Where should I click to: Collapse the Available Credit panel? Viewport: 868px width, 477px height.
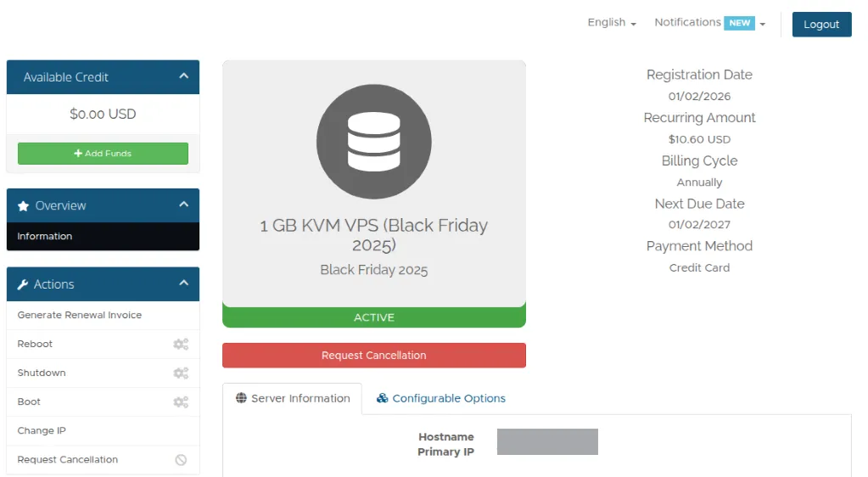coord(184,76)
